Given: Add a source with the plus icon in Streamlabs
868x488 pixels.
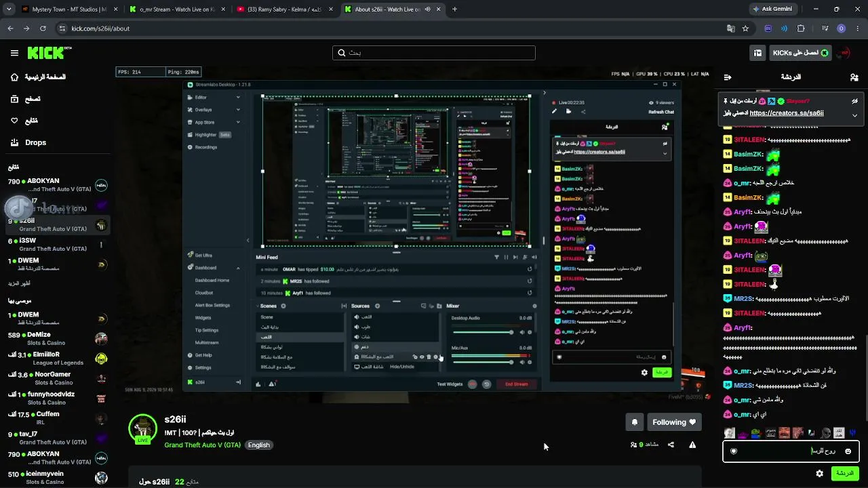Looking at the screenshot, I should [377, 306].
